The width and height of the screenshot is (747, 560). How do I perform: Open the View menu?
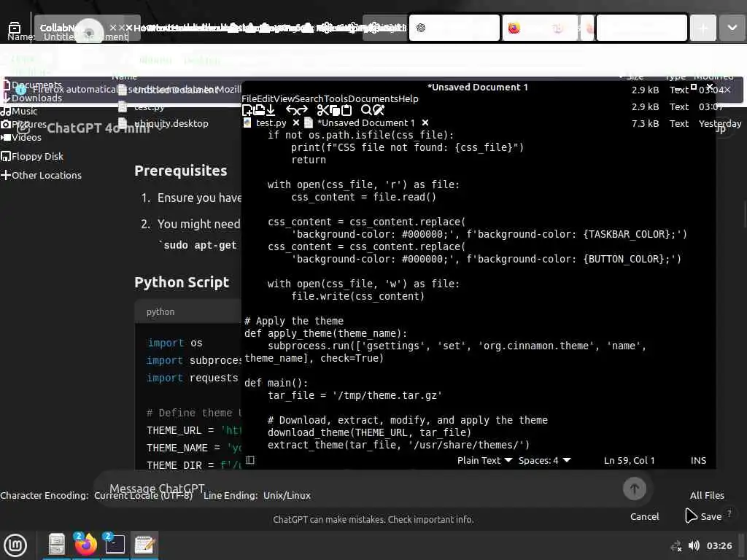tap(285, 98)
